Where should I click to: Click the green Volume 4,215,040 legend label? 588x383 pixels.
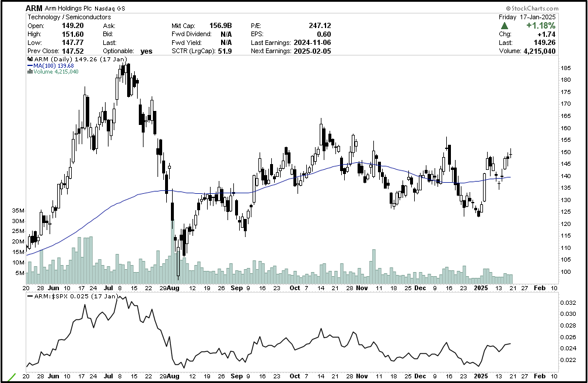56,72
